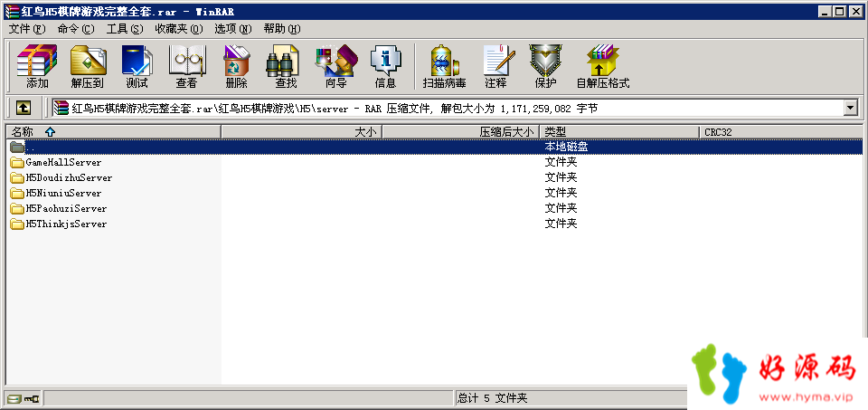Sort by 大小 column header

(302, 132)
